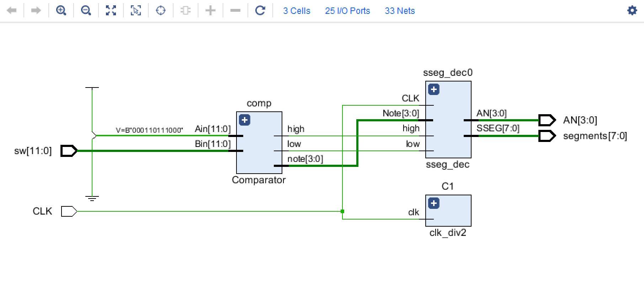Expand the sseg_dec0 block
Viewport: 644px width, 285px height.
point(434,89)
